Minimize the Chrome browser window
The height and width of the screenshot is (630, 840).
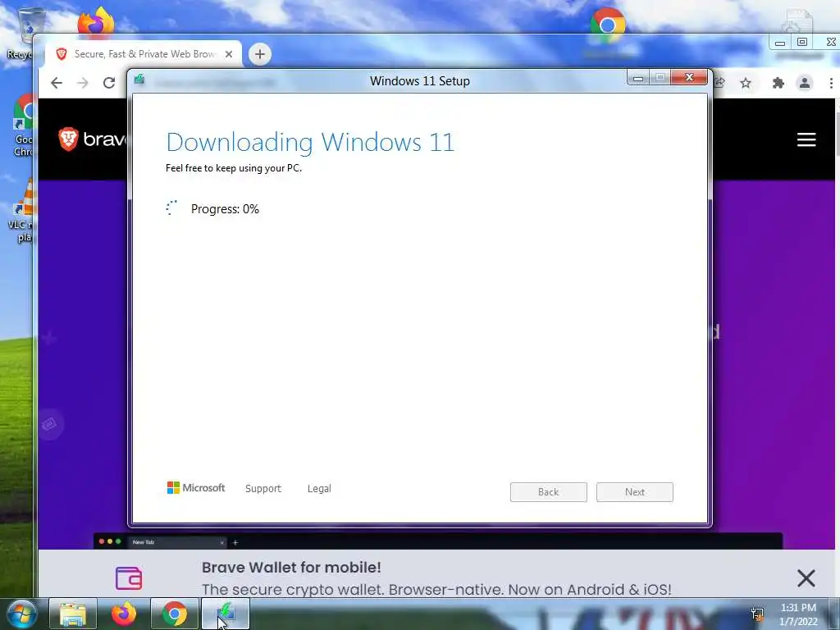click(x=780, y=43)
